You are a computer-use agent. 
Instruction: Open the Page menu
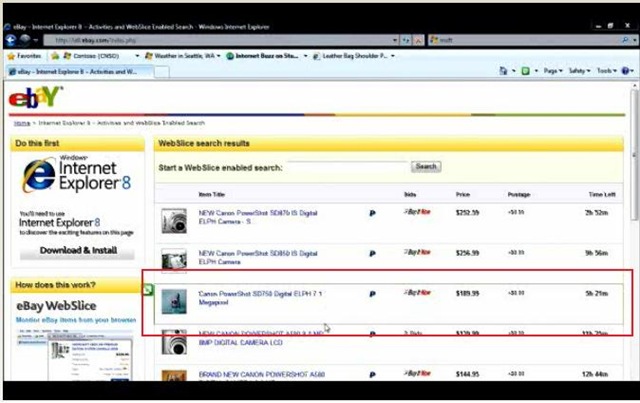(x=553, y=71)
